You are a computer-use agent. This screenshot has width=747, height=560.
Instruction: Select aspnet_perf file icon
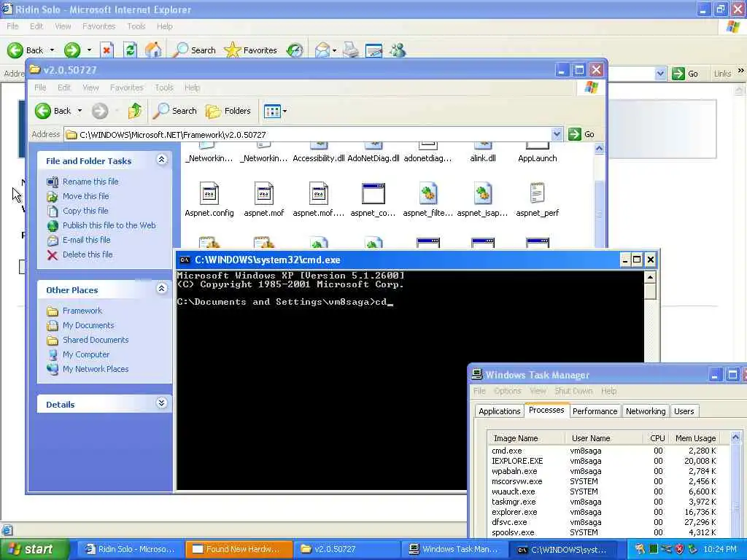coord(538,194)
